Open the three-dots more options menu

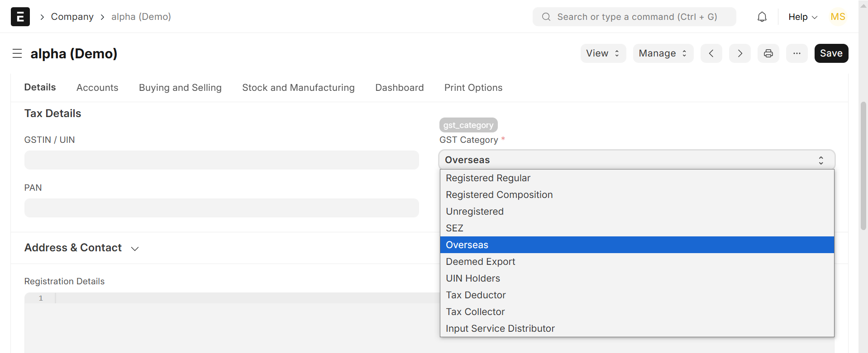796,53
